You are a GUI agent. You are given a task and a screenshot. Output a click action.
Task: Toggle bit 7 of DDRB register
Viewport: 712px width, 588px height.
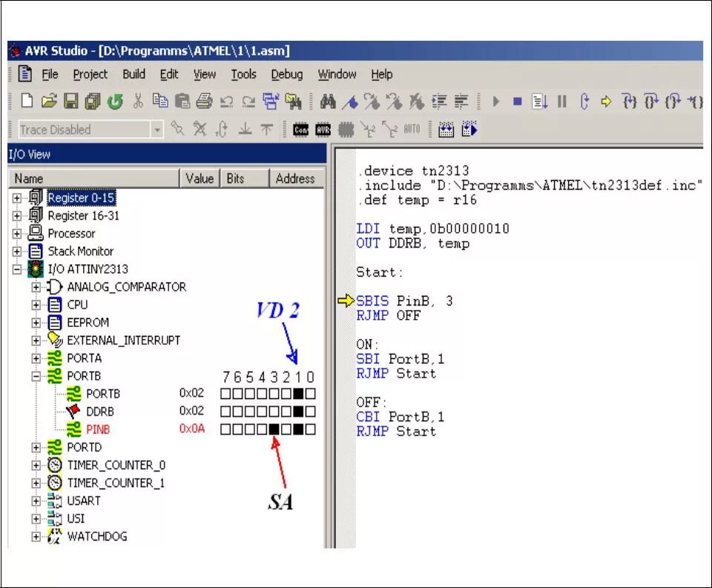coord(225,412)
